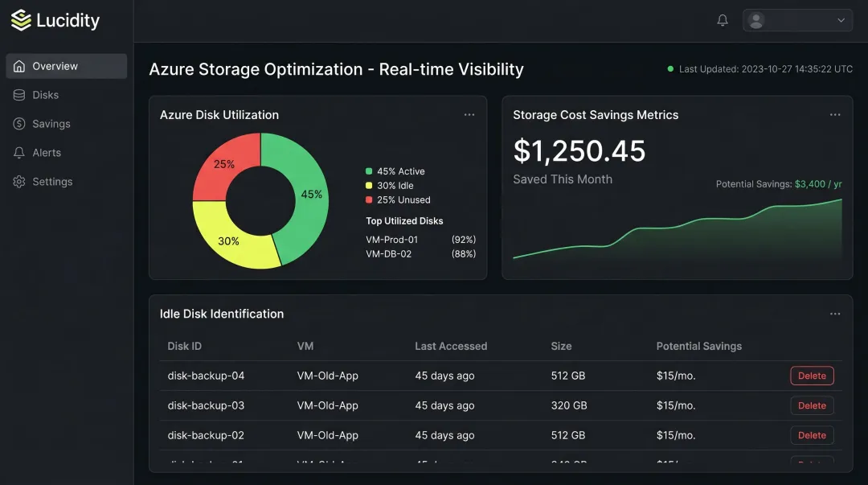Click 45 days ago in disk-backup-02 row
This screenshot has height=485, width=868.
click(x=444, y=436)
